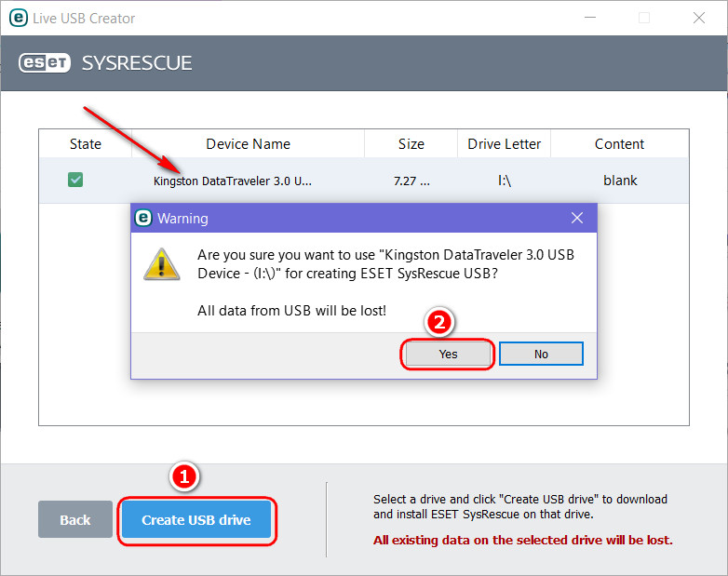Click the Size column header
728x576 pixels.
tap(411, 144)
